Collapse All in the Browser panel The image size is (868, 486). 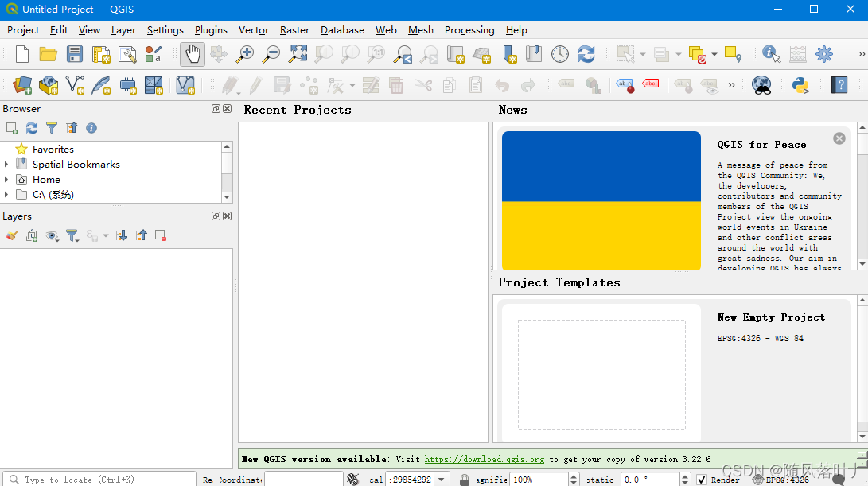coord(72,128)
